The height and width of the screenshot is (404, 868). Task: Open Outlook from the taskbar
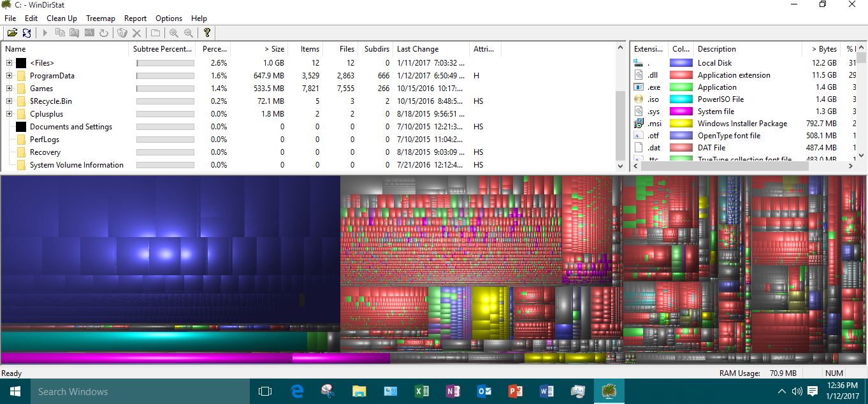(484, 391)
